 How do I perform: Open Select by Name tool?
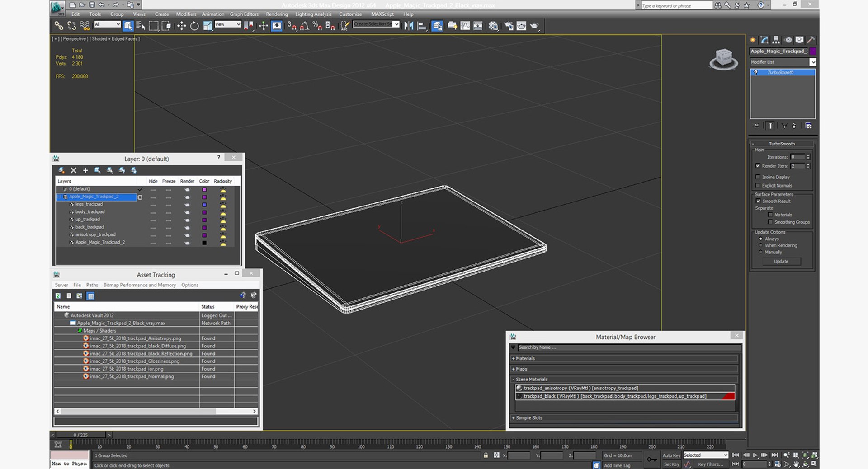[x=141, y=26]
